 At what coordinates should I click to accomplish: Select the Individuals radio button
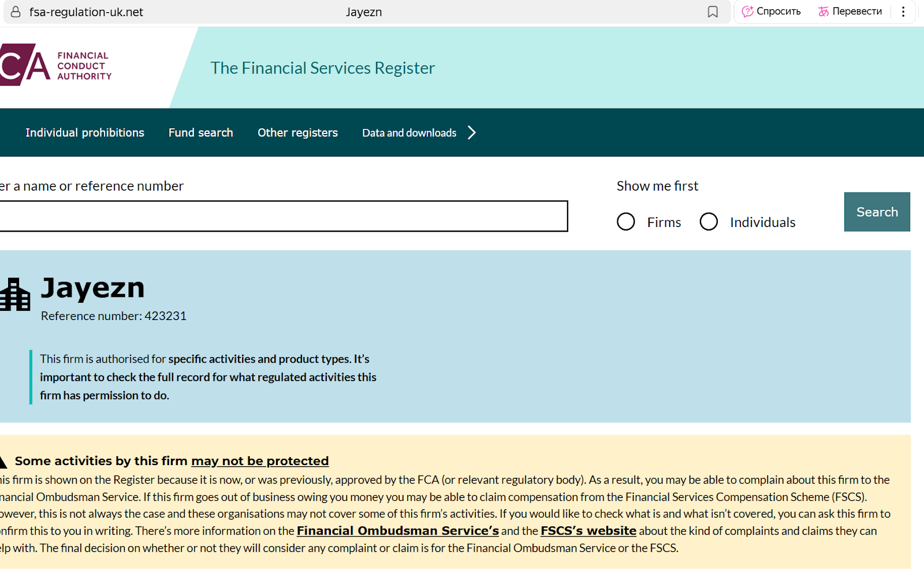pyautogui.click(x=709, y=222)
